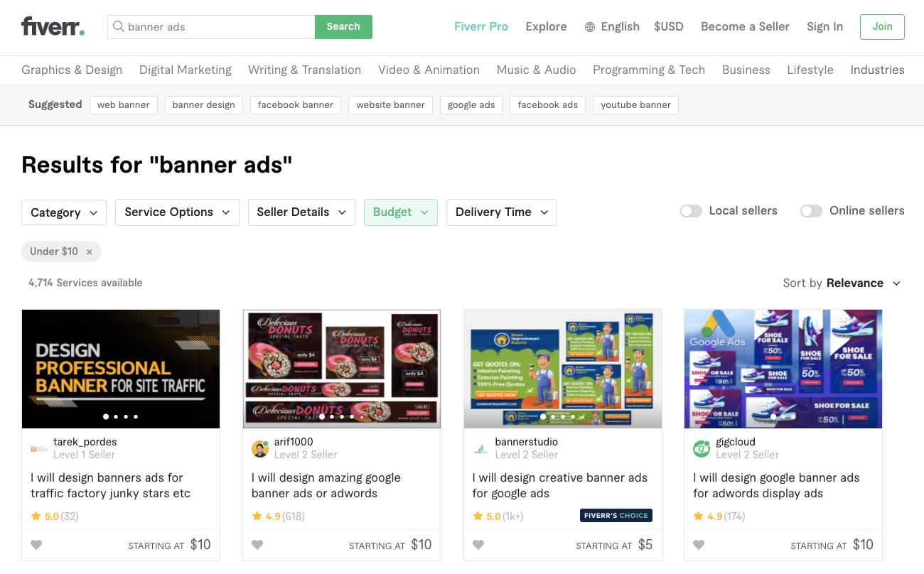Click the Fiverr's Choice badge
924x574 pixels.
616,516
